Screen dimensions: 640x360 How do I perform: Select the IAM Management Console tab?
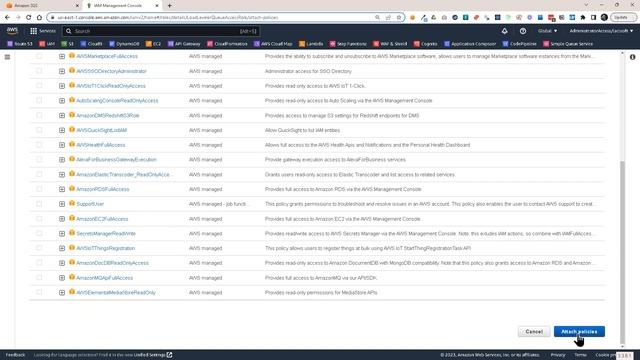tap(122, 6)
